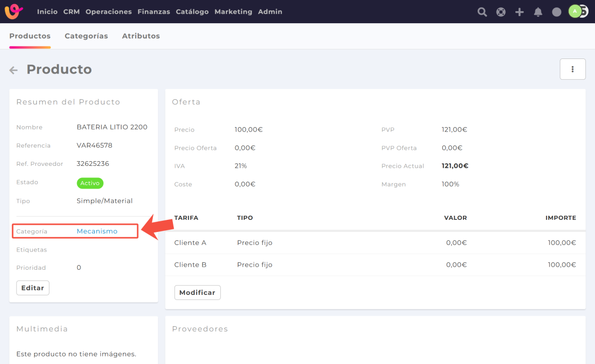595x364 pixels.
Task: Click the Activo status badge
Action: tap(90, 183)
